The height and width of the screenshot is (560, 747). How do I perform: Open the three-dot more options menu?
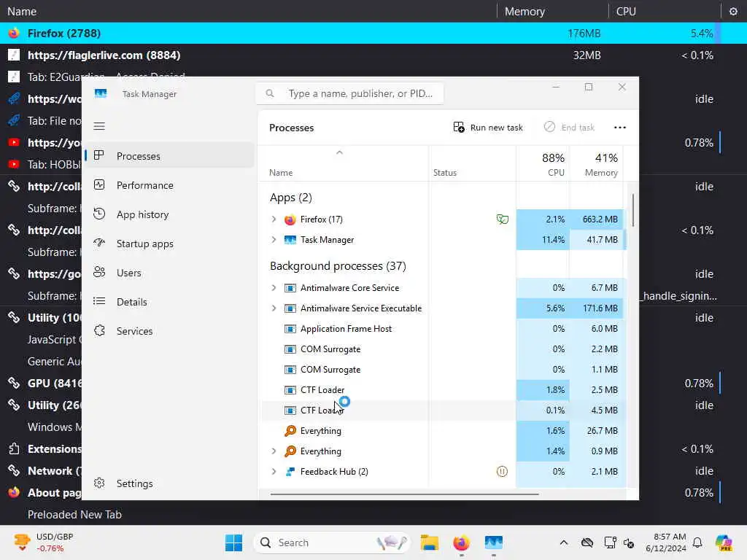coord(620,127)
